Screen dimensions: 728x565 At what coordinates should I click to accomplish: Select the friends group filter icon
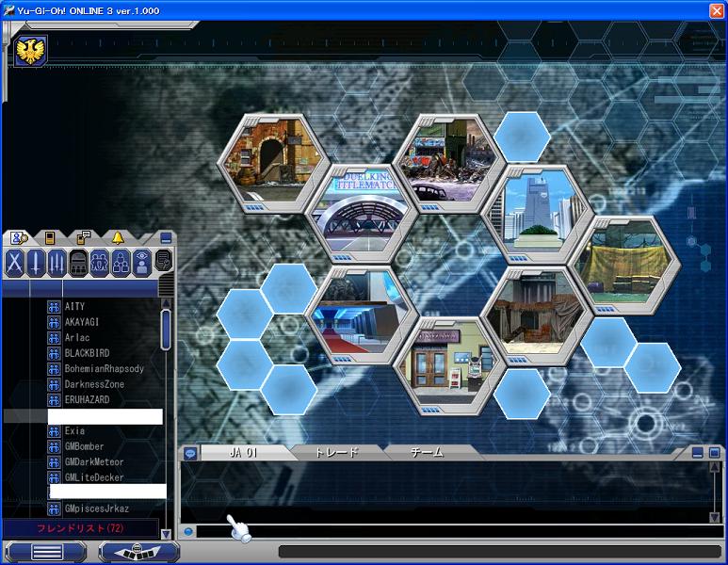(x=99, y=264)
